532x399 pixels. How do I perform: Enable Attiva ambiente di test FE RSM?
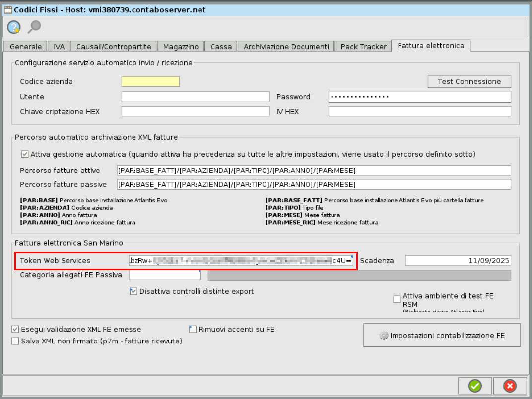[x=397, y=299]
